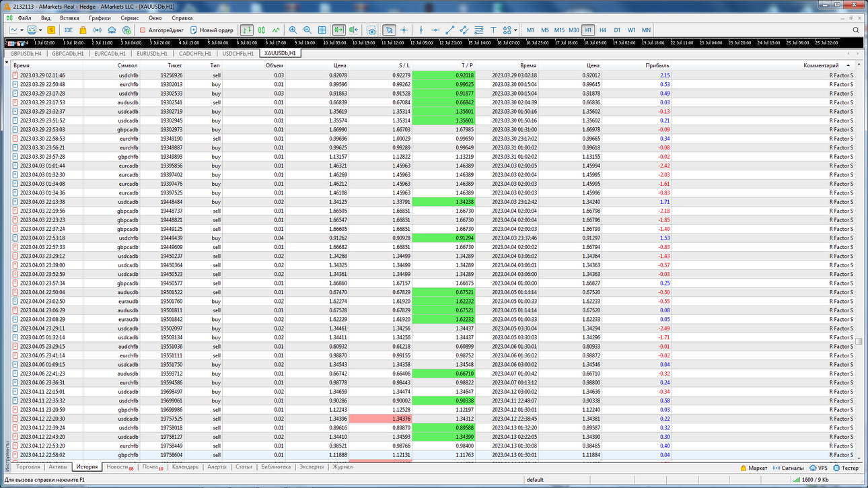Open the new chart dropdown arrow
Viewport: 868px width, 488px height.
click(x=22, y=30)
